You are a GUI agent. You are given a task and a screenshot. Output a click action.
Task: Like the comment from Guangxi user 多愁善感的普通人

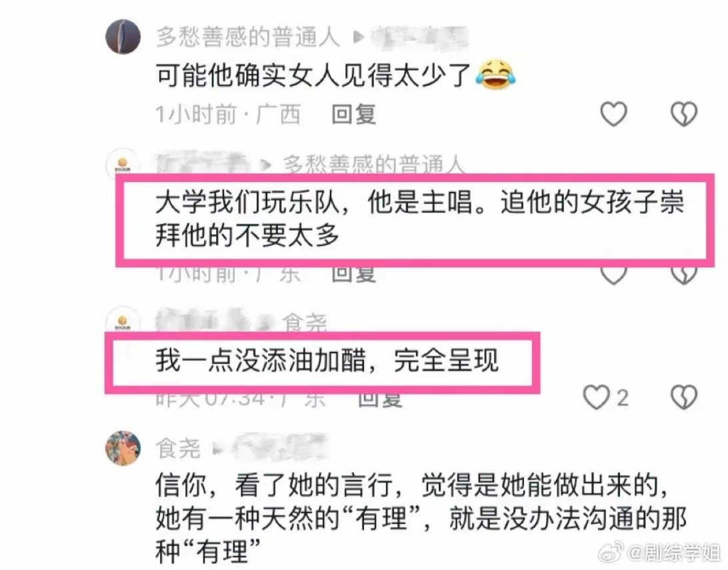613,114
